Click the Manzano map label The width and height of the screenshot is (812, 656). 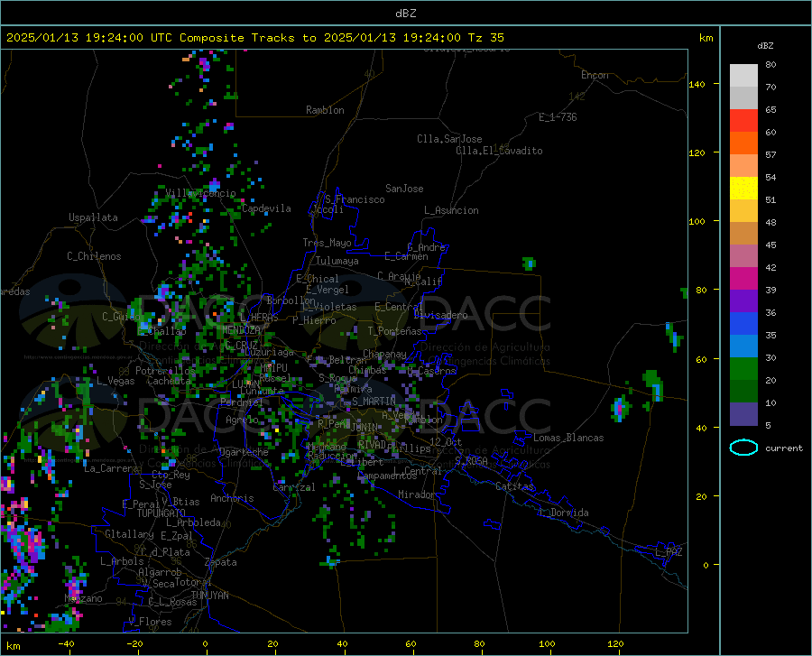[x=83, y=598]
